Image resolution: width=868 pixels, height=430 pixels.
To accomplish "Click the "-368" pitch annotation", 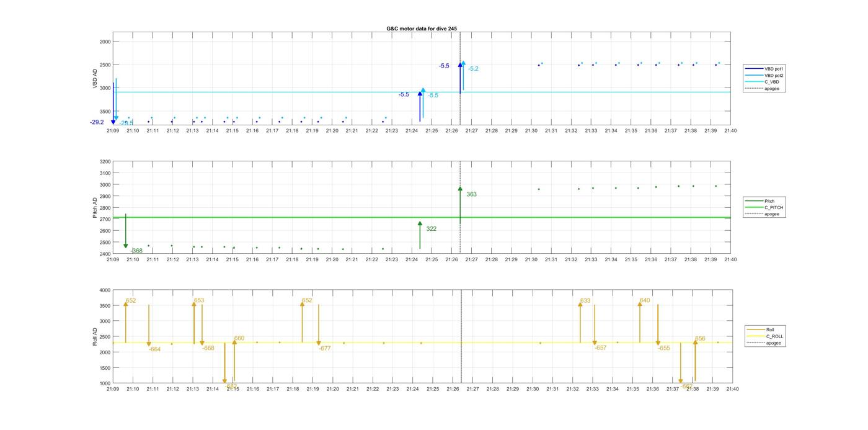I will [136, 251].
